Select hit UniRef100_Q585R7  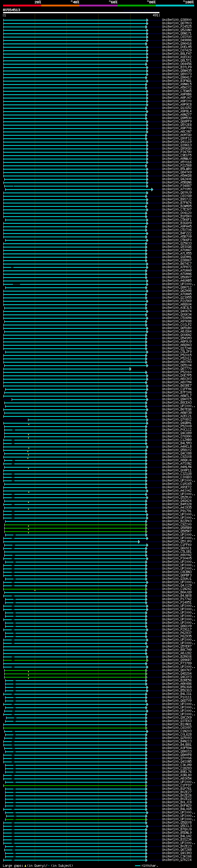coord(176,531)
